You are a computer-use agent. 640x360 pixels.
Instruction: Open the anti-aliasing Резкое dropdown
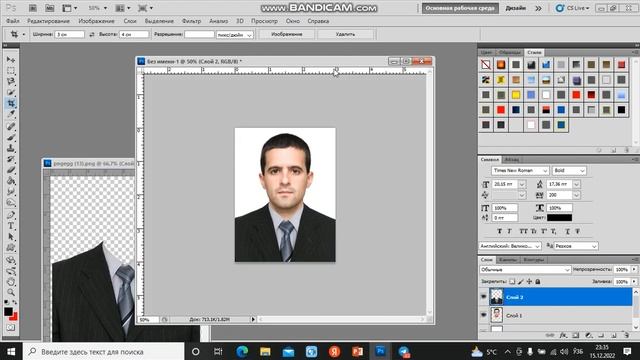tap(576, 246)
